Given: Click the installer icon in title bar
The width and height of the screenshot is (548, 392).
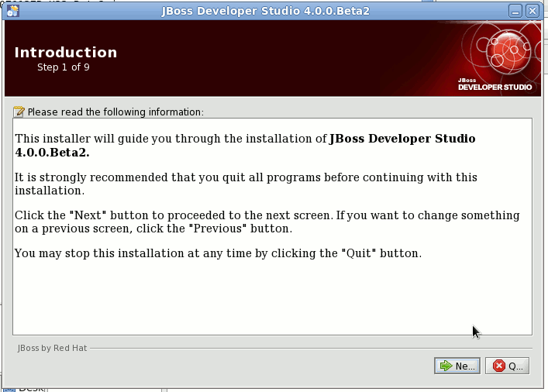Looking at the screenshot, I should click(x=12, y=11).
